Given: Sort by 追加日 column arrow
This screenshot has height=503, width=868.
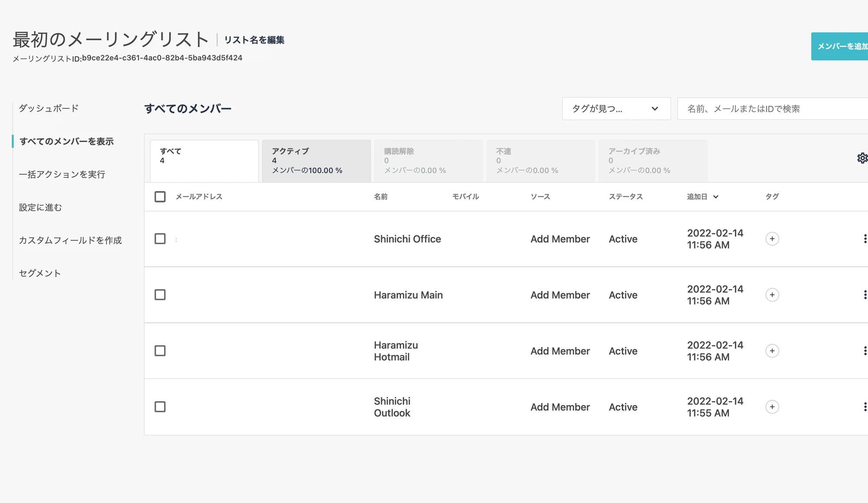Looking at the screenshot, I should pos(716,197).
